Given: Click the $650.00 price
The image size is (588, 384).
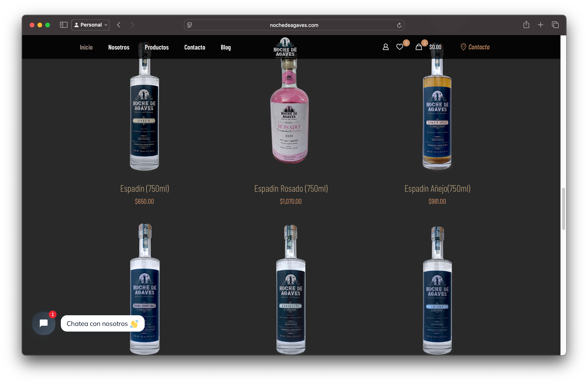Looking at the screenshot, I should [x=144, y=202].
